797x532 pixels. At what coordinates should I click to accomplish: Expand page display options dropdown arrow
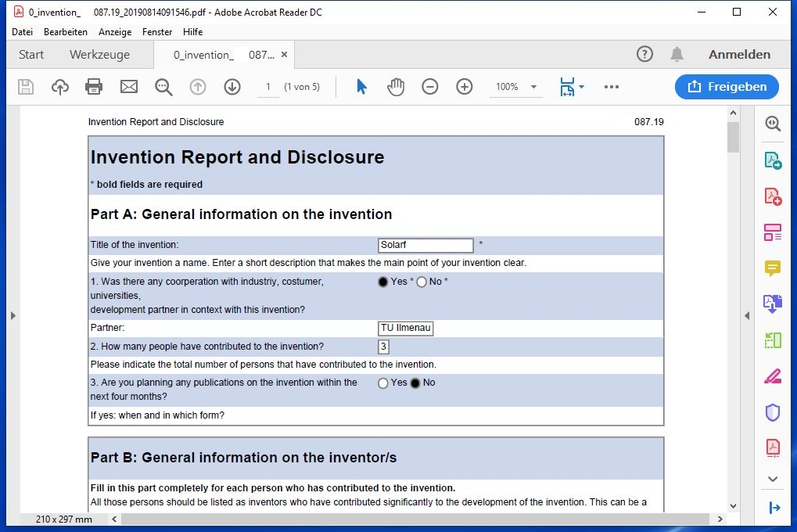tap(581, 87)
